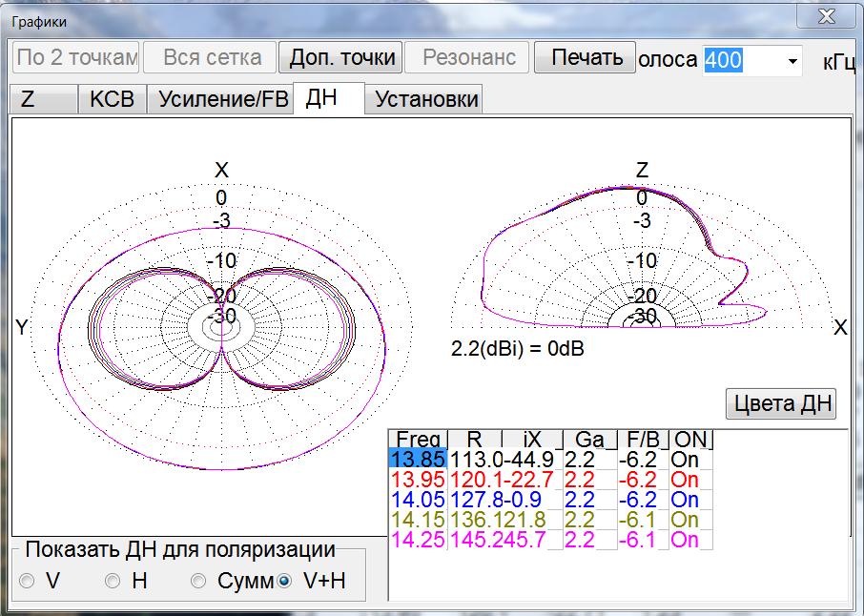Screen dimensions: 864x616
Task: Open the Установки tab
Action: 426,99
